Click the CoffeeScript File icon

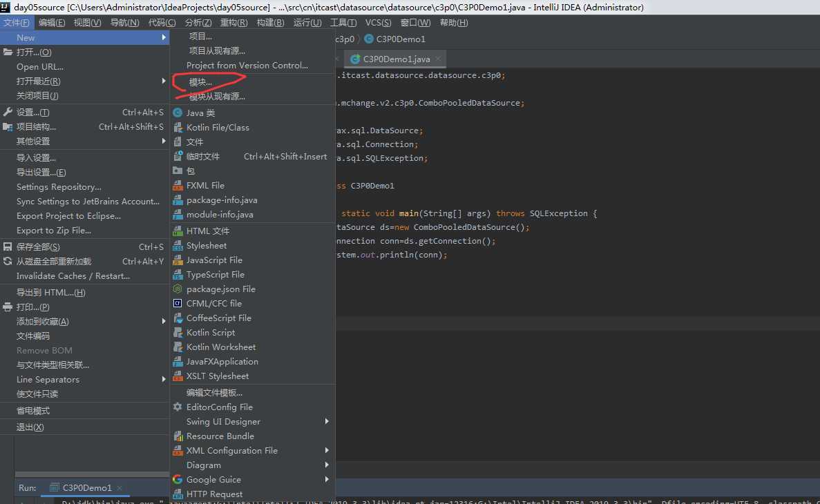pos(178,318)
